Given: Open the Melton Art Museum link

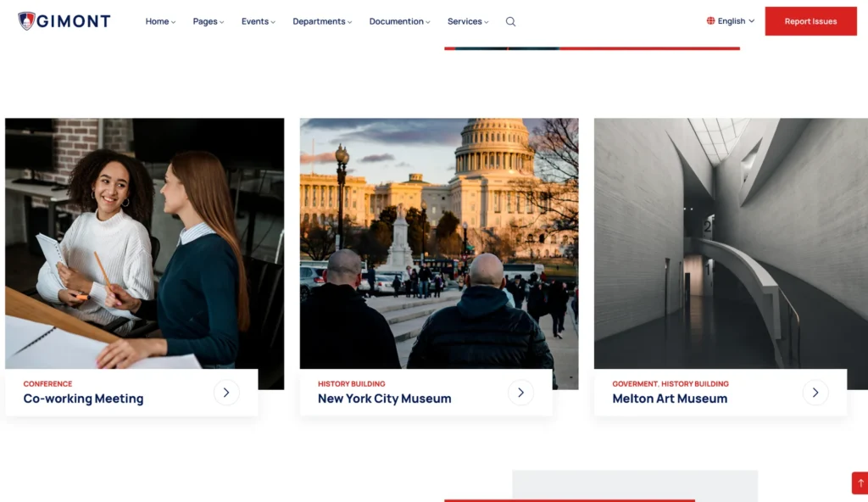Looking at the screenshot, I should (670, 399).
